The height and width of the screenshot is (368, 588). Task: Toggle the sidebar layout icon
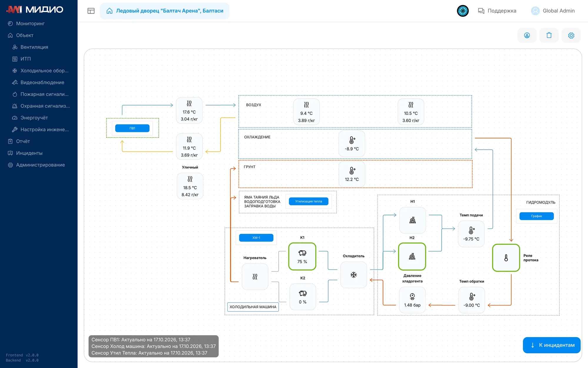(x=91, y=11)
